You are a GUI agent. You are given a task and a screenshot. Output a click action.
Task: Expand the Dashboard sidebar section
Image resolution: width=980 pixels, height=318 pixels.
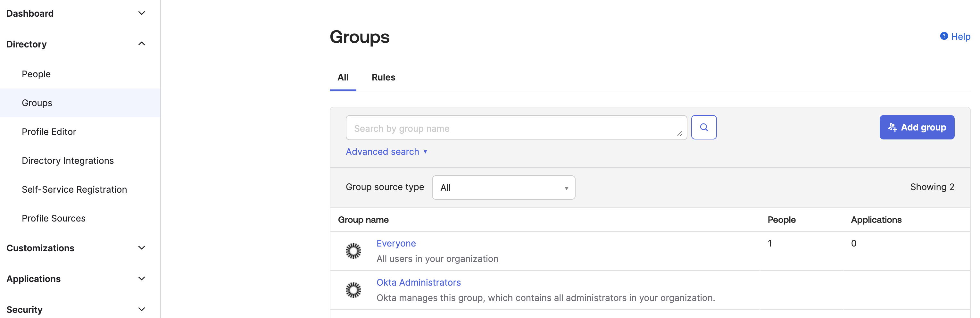tap(141, 13)
